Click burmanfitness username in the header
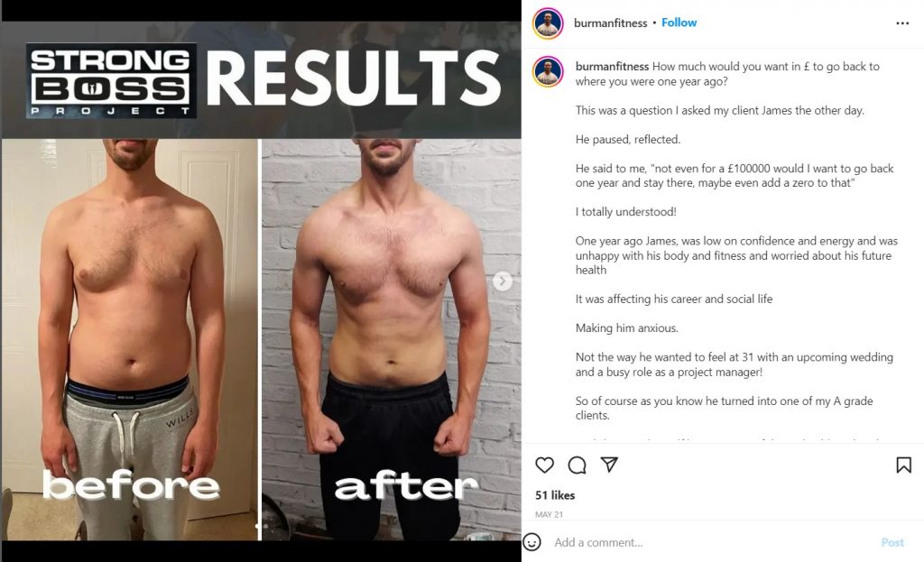This screenshot has width=924, height=562. point(611,23)
